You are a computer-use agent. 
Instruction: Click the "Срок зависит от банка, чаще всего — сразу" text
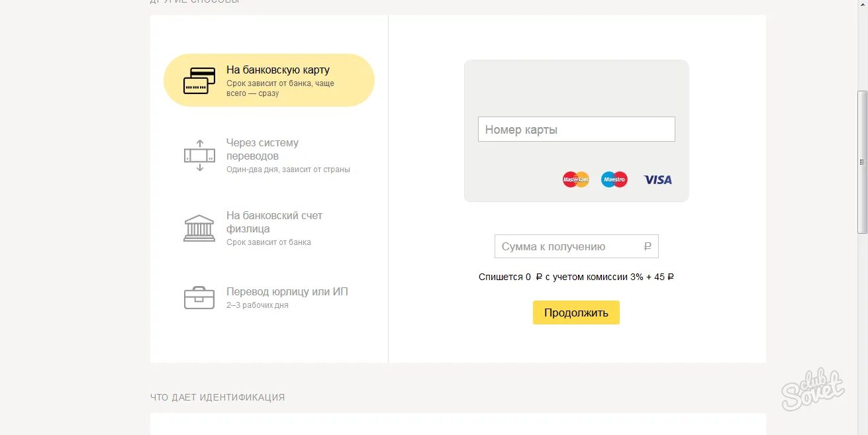pyautogui.click(x=280, y=89)
